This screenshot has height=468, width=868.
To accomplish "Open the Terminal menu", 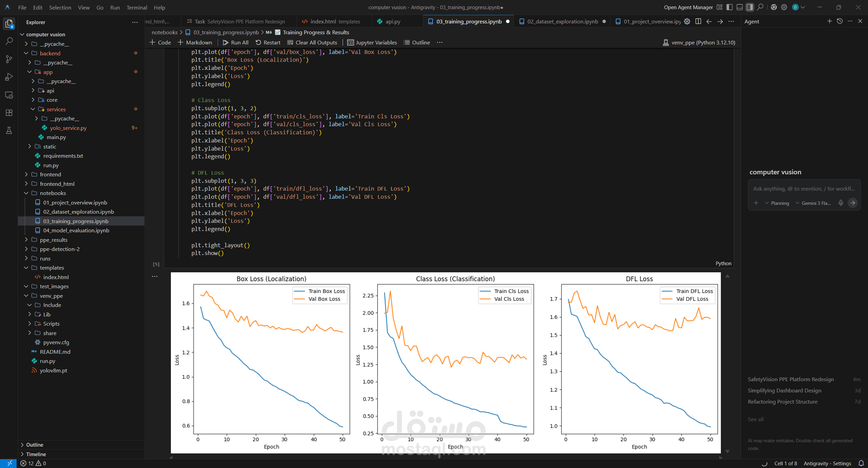I will point(137,7).
